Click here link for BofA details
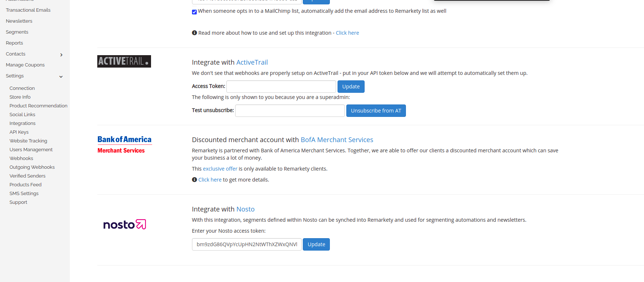644x282 pixels. pyautogui.click(x=210, y=180)
